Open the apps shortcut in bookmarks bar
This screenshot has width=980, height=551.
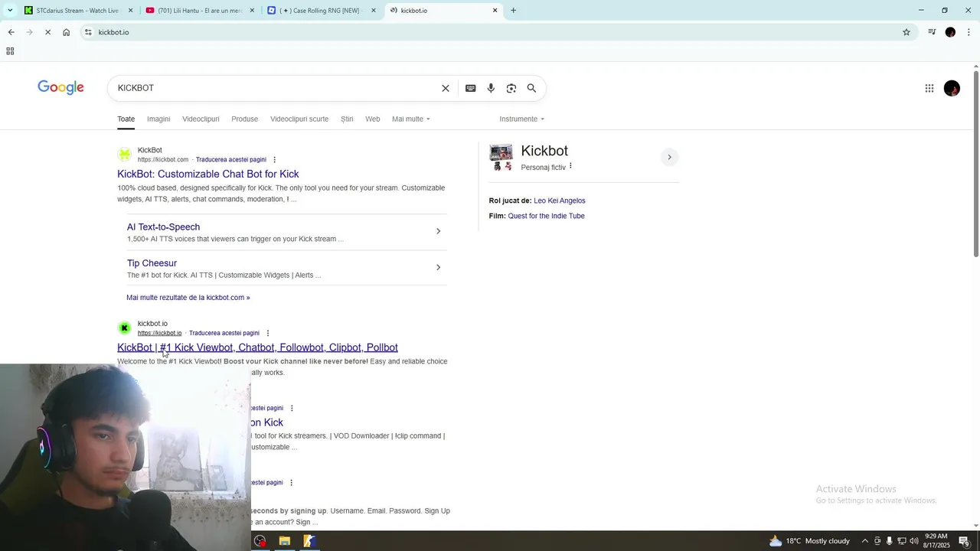[10, 51]
